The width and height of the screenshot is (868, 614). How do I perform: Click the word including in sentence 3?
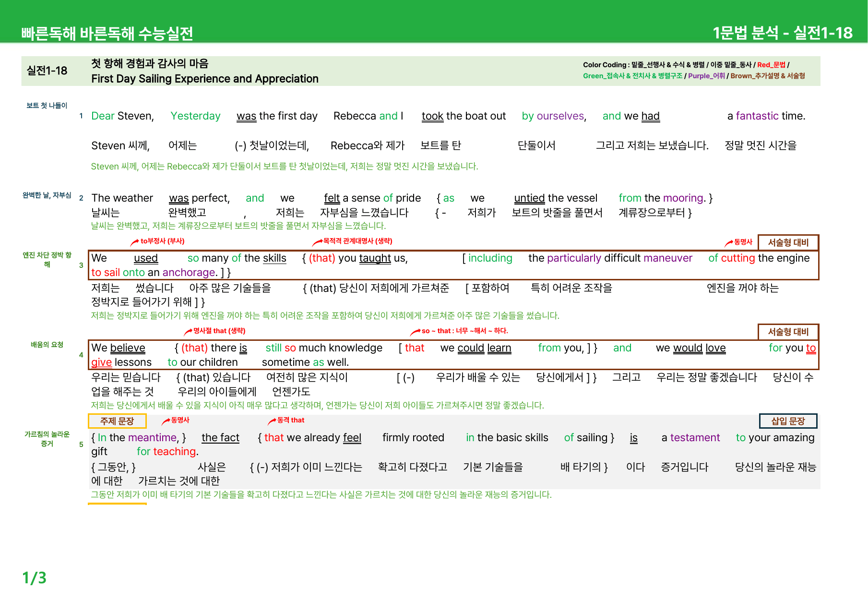tap(490, 258)
